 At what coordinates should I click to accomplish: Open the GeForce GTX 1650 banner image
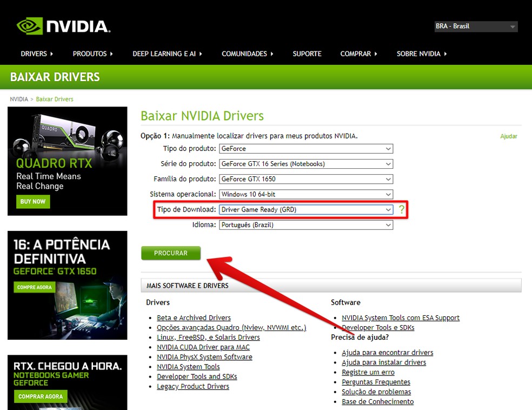point(67,285)
